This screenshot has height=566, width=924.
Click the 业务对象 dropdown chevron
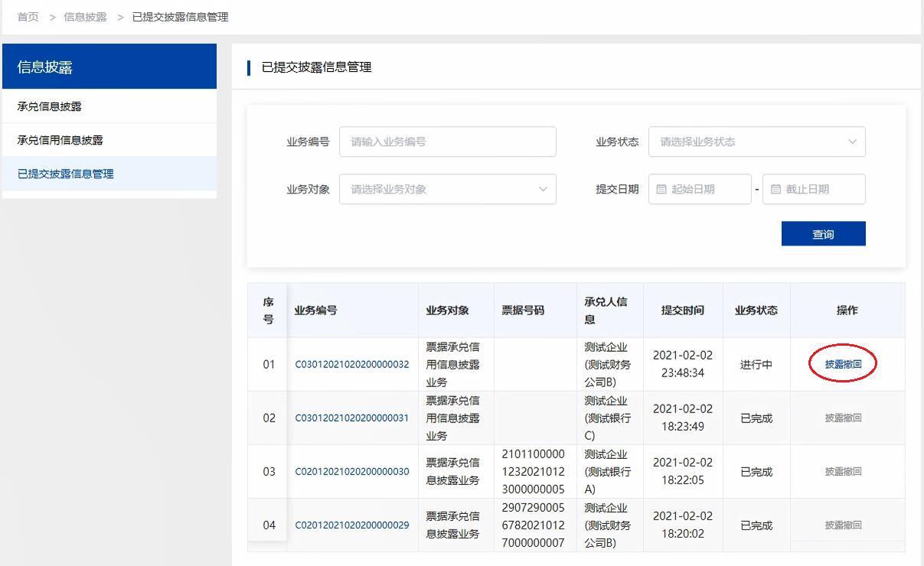pos(542,189)
